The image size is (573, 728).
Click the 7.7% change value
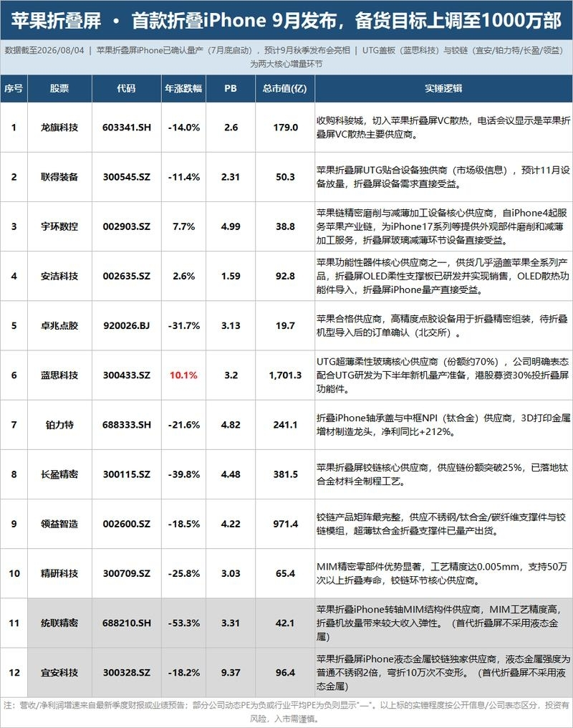184,226
